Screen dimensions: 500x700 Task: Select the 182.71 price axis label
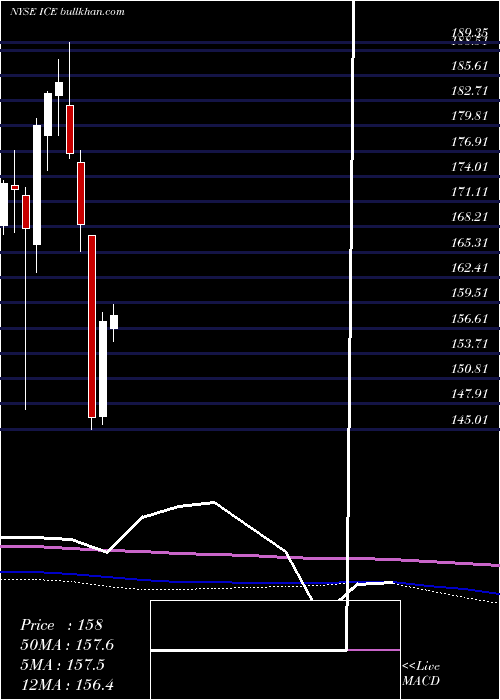469,91
